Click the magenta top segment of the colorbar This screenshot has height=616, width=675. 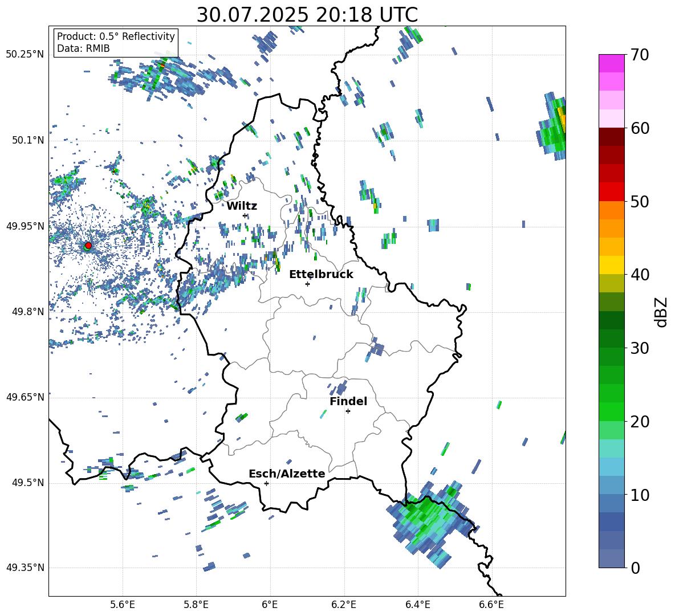(x=611, y=63)
